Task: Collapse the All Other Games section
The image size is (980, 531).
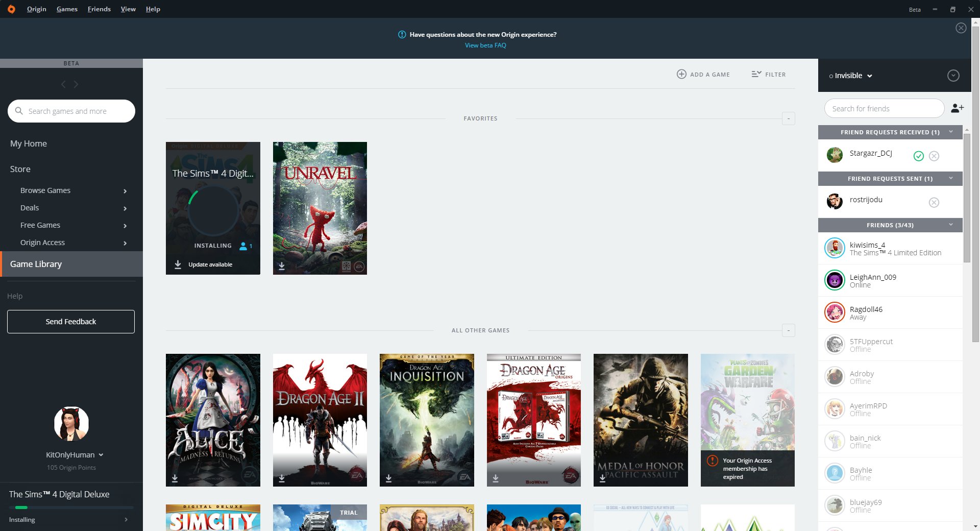Action: coord(789,330)
